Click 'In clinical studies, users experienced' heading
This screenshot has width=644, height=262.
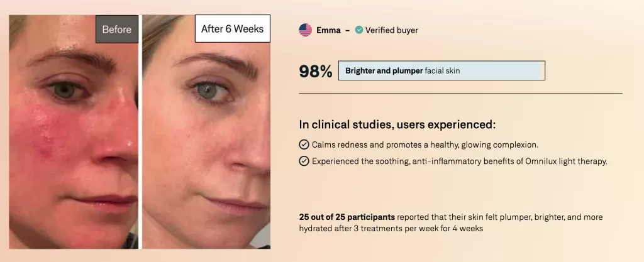[x=397, y=124]
